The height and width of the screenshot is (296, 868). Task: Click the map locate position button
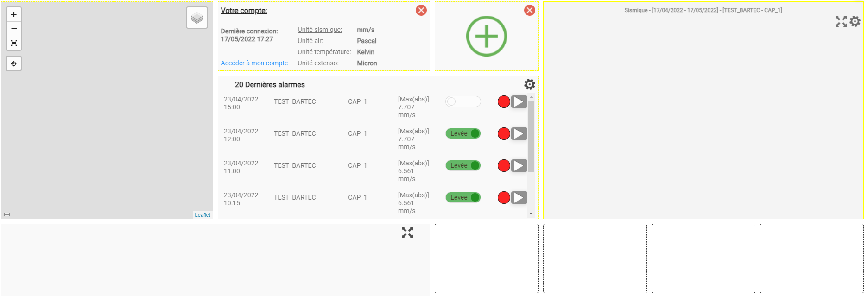[14, 63]
